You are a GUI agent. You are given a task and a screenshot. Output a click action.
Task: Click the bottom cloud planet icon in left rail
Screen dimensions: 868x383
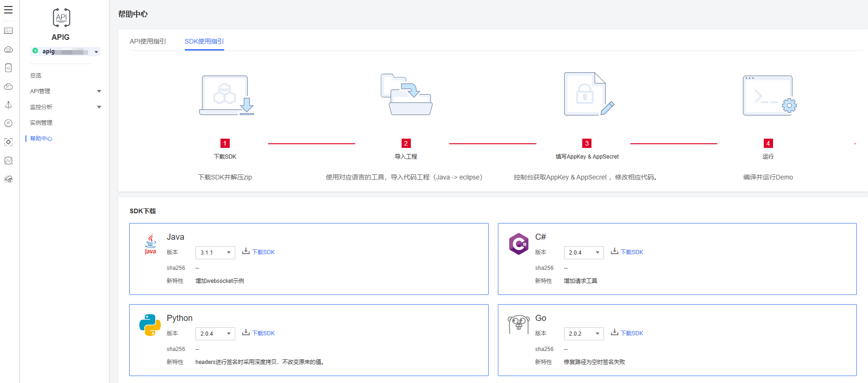coord(8,179)
